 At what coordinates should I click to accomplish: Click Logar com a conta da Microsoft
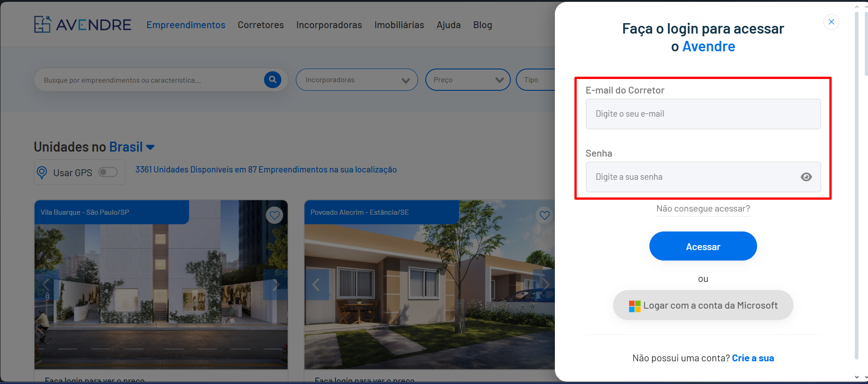click(x=703, y=305)
